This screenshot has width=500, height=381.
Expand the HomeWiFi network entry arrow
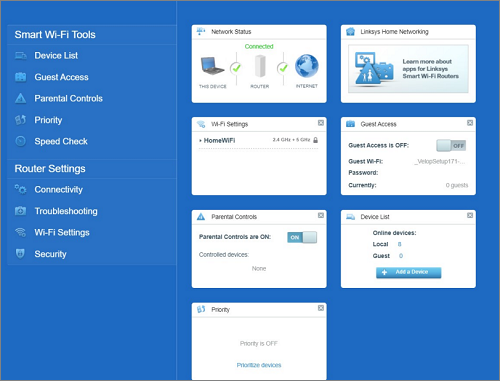coord(200,141)
